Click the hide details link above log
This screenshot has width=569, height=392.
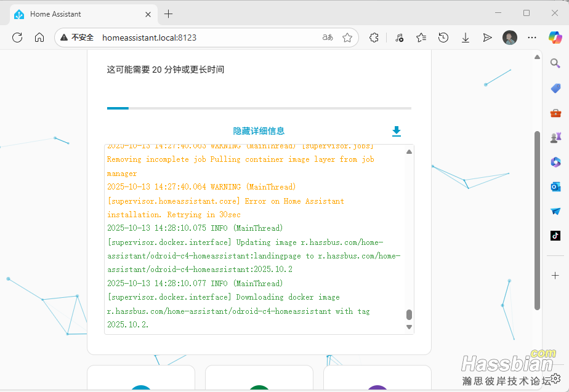tap(259, 131)
